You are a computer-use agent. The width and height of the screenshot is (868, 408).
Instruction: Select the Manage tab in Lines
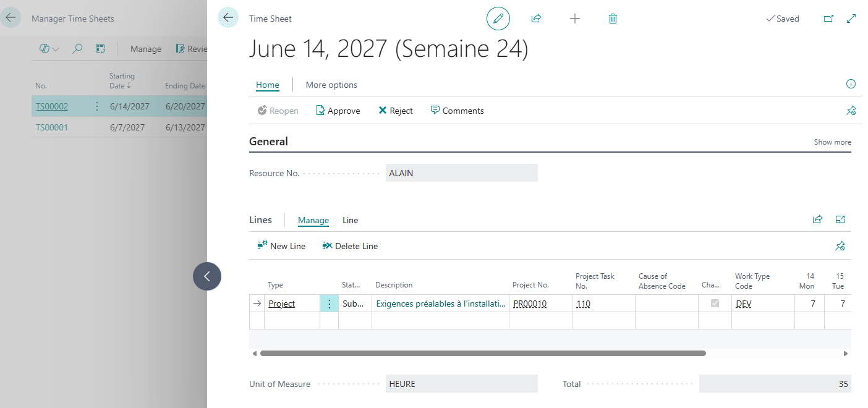(x=313, y=220)
